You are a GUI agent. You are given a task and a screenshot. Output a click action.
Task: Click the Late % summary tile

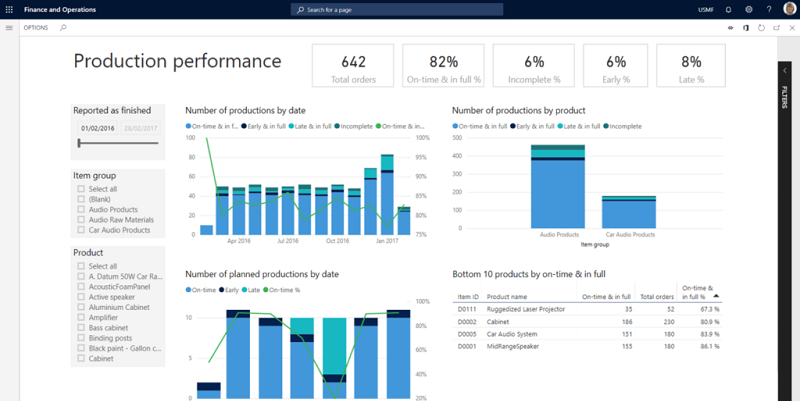point(689,66)
